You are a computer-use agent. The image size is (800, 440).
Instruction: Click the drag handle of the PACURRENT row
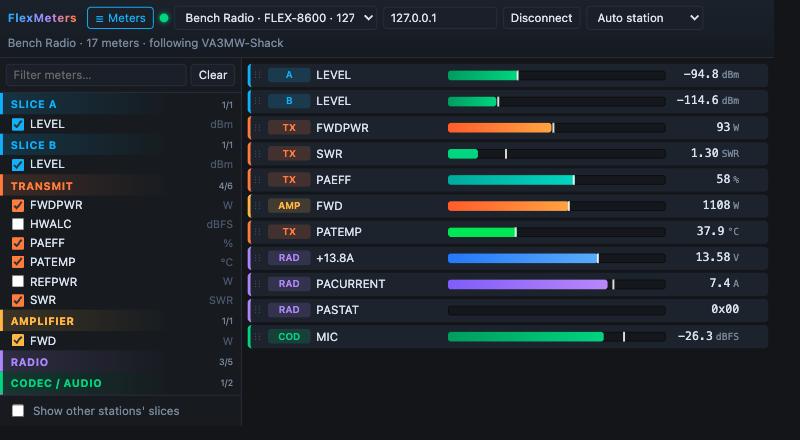coord(258,284)
